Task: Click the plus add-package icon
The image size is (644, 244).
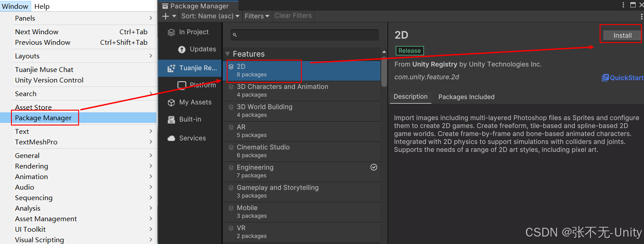Action: [166, 16]
